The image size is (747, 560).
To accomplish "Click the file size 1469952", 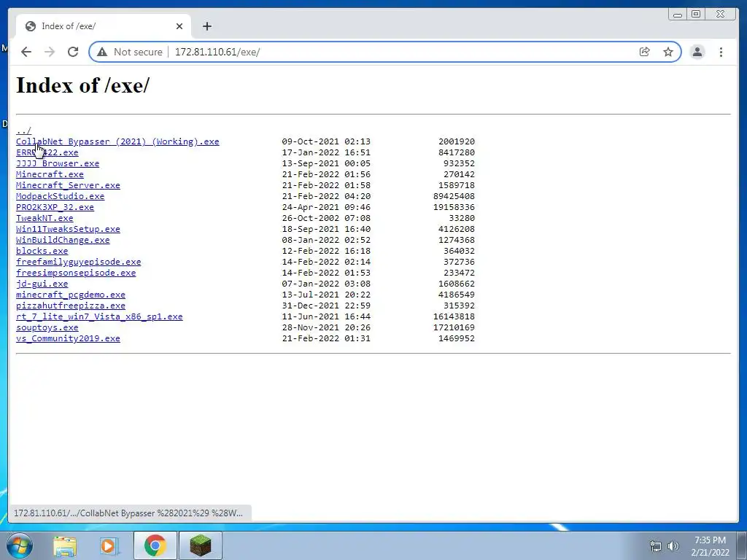I will (x=457, y=338).
